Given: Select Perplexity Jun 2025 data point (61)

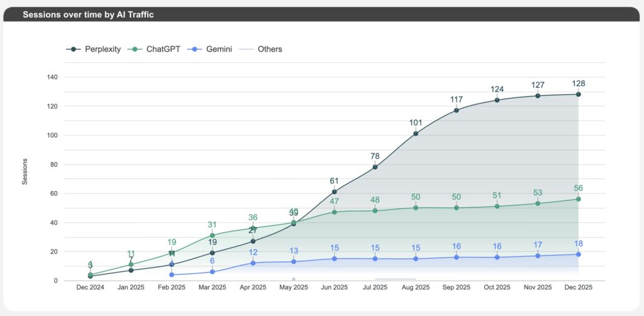Looking at the screenshot, I should [x=335, y=192].
